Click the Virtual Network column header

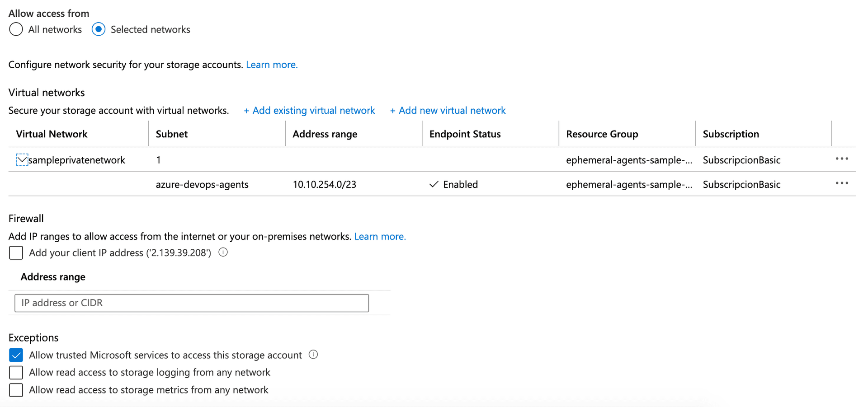(51, 134)
